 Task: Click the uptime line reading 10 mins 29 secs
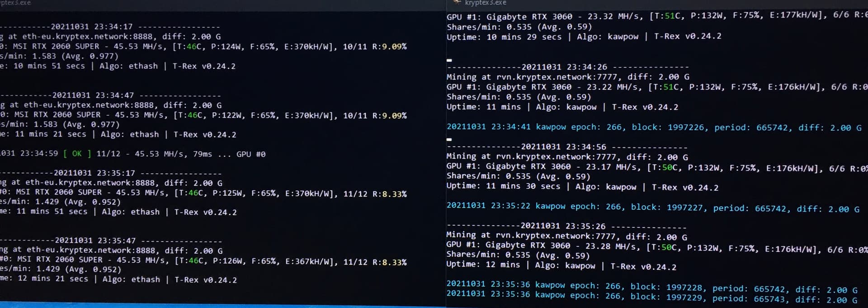click(584, 37)
